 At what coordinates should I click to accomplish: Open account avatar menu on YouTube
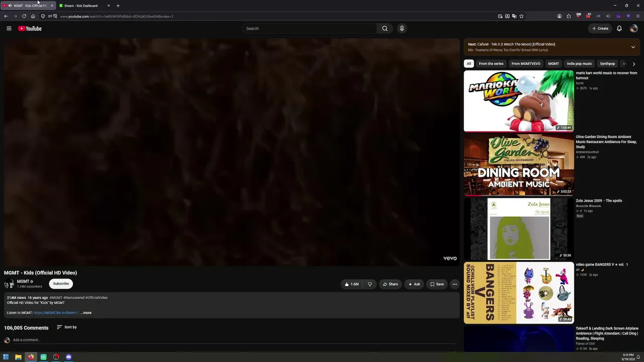[633, 29]
